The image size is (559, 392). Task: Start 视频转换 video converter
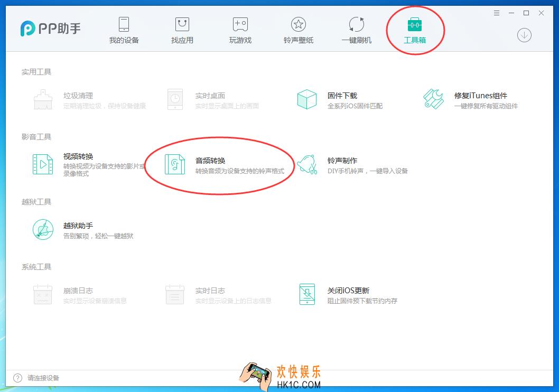(78, 156)
